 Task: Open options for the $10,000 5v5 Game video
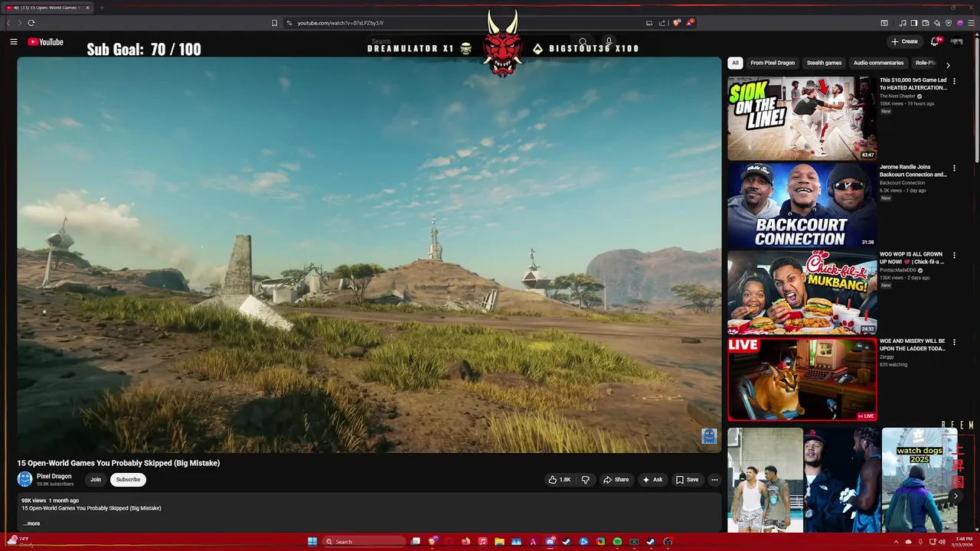click(x=954, y=81)
